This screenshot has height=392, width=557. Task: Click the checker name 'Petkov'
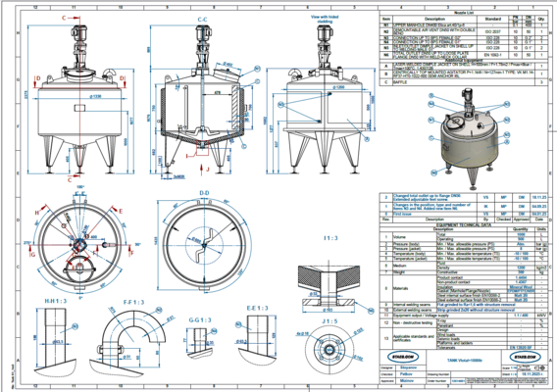tap(406, 374)
